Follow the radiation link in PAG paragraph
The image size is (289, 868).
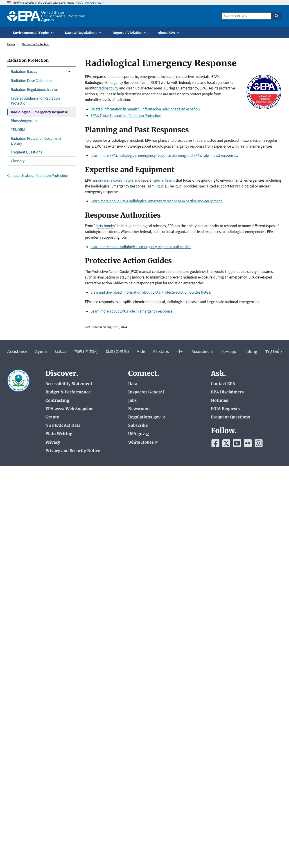pyautogui.click(x=173, y=272)
